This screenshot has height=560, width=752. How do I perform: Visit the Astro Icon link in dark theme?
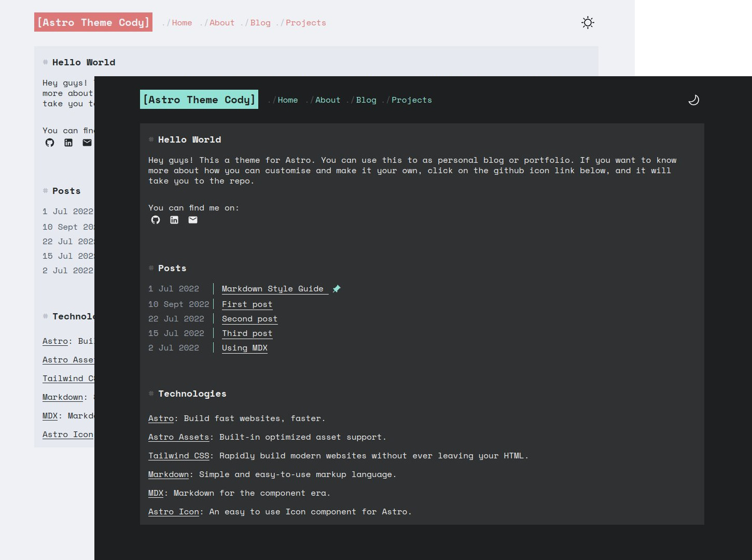(173, 512)
